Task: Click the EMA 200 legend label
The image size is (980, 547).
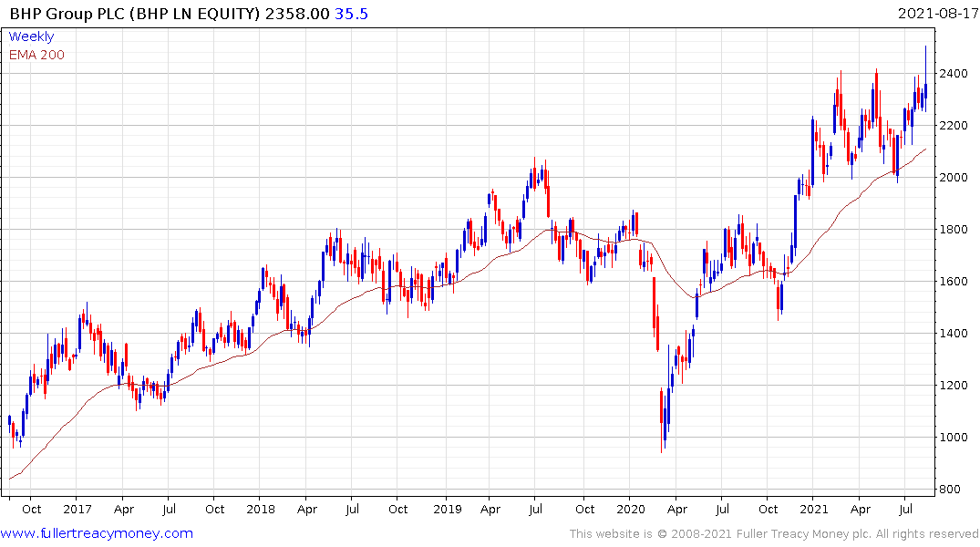Action: 36,55
